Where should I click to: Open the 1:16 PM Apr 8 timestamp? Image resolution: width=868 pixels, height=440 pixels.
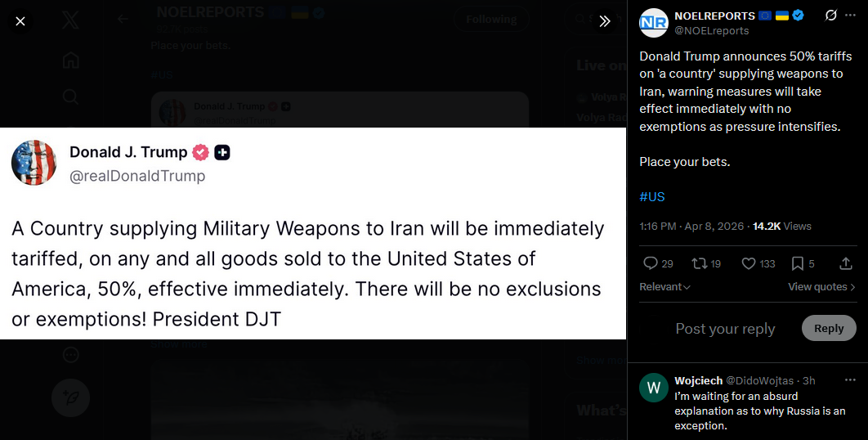tap(691, 226)
